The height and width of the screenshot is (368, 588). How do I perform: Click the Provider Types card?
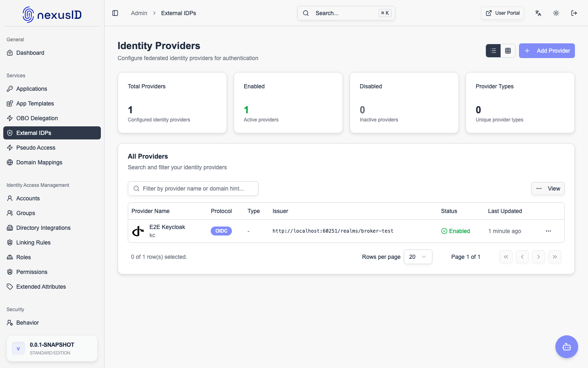pos(520,103)
